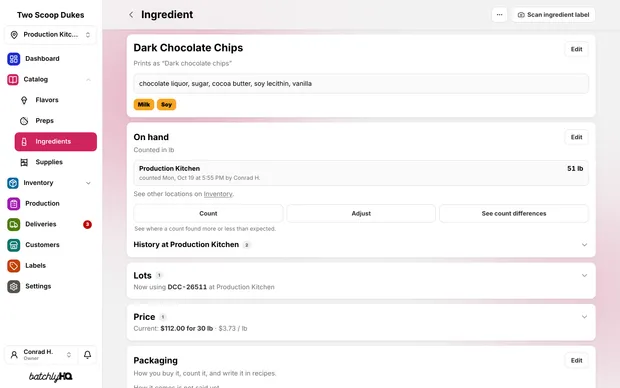The height and width of the screenshot is (388, 620).
Task: Click the batchlyHQ logo
Action: 51,377
